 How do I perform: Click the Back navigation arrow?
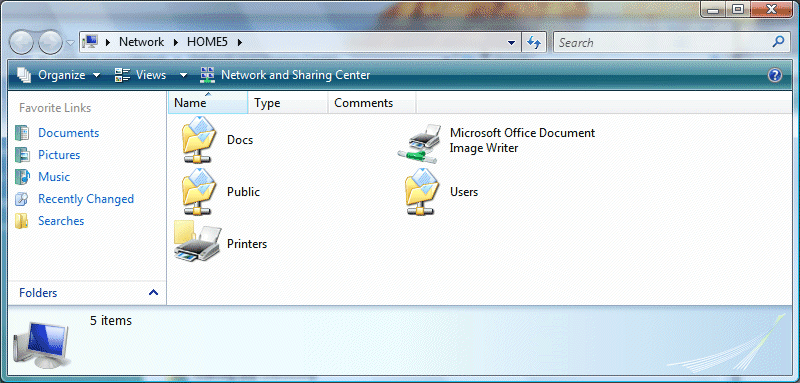(x=21, y=42)
